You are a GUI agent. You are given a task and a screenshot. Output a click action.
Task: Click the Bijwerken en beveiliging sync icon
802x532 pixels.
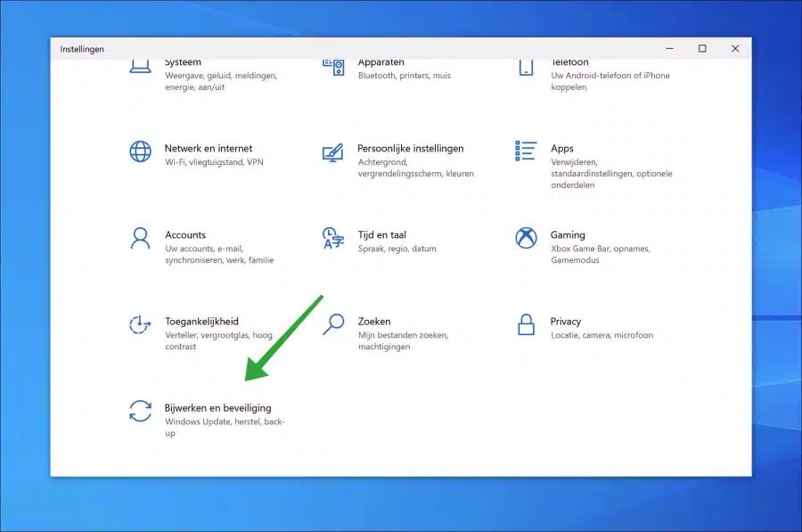140,411
